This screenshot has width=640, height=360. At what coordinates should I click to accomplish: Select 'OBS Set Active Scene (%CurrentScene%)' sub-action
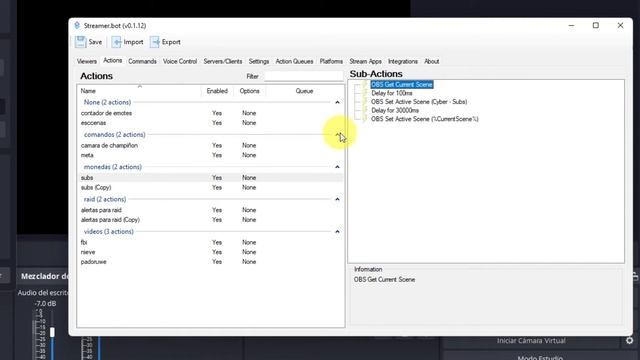[x=424, y=119]
